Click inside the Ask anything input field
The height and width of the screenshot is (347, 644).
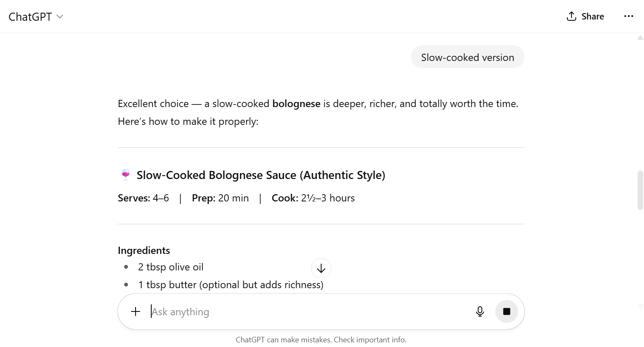(254, 311)
